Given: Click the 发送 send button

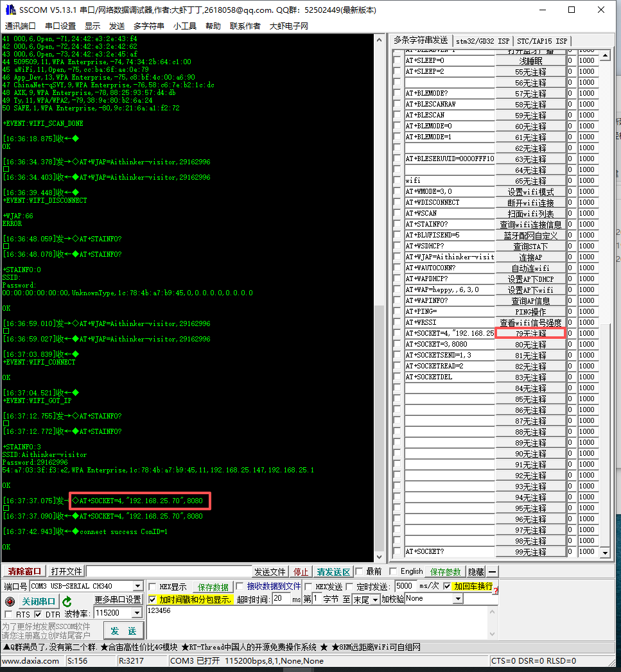Looking at the screenshot, I should 123,631.
